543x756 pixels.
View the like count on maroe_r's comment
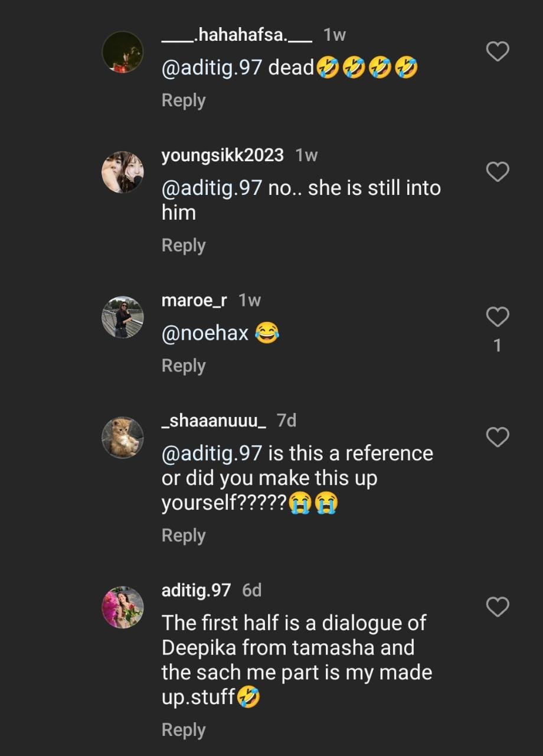[x=497, y=346]
